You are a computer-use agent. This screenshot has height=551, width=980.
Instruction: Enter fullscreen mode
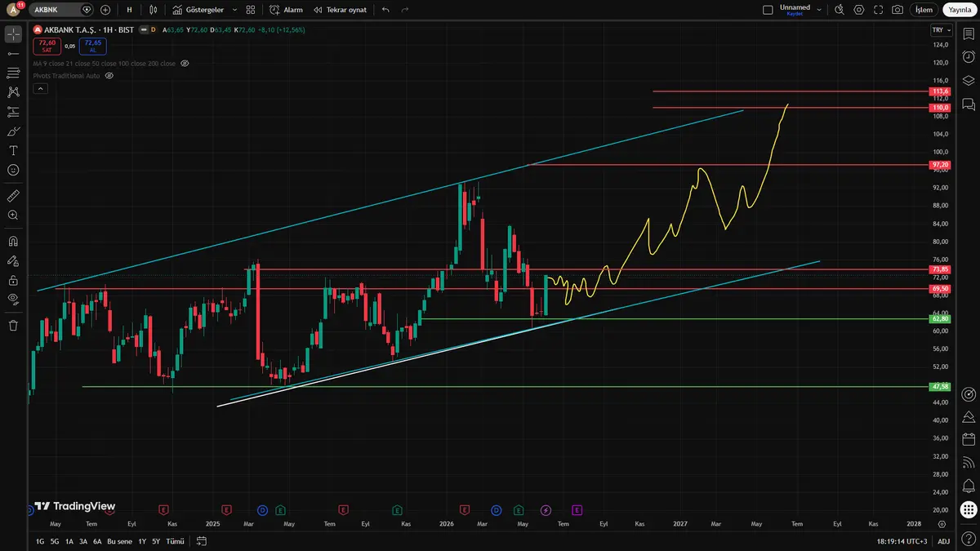tap(878, 10)
